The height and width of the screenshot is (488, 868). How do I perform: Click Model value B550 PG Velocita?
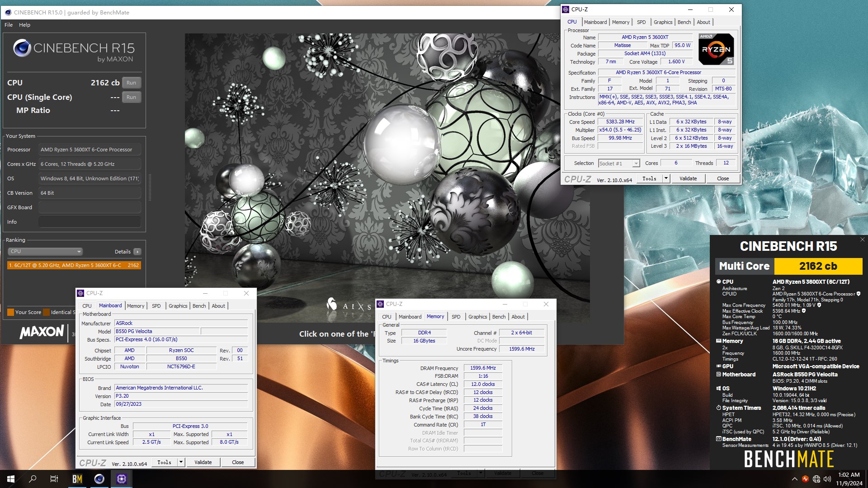157,331
